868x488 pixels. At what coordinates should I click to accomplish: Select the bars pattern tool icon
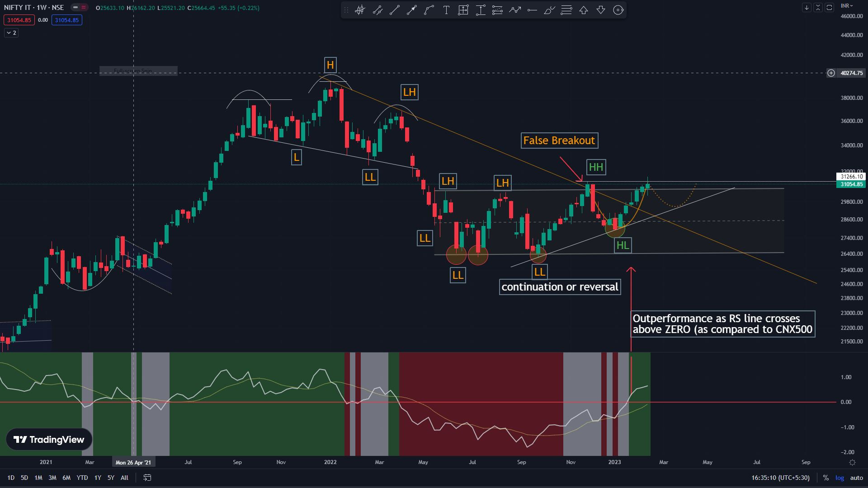[360, 10]
